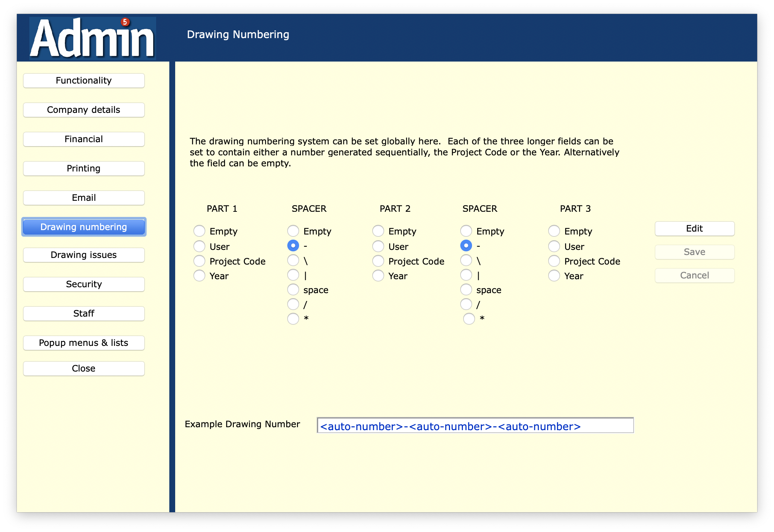Go to Financial settings
The width and height of the screenshot is (774, 532).
(84, 139)
